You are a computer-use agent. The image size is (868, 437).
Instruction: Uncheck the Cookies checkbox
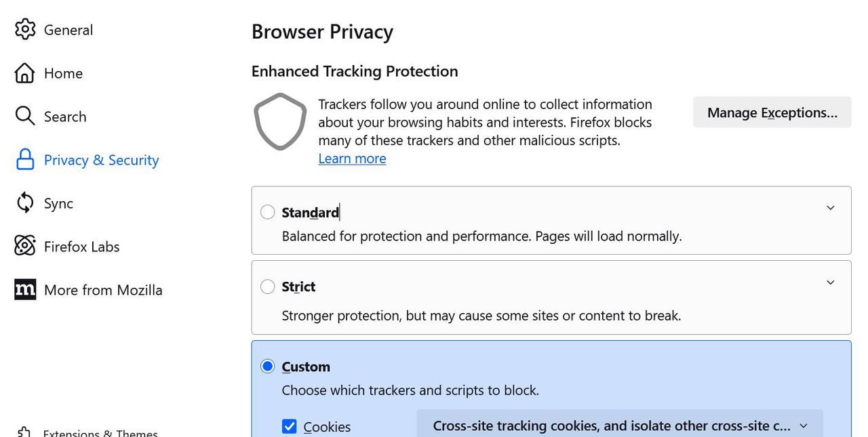click(x=290, y=427)
